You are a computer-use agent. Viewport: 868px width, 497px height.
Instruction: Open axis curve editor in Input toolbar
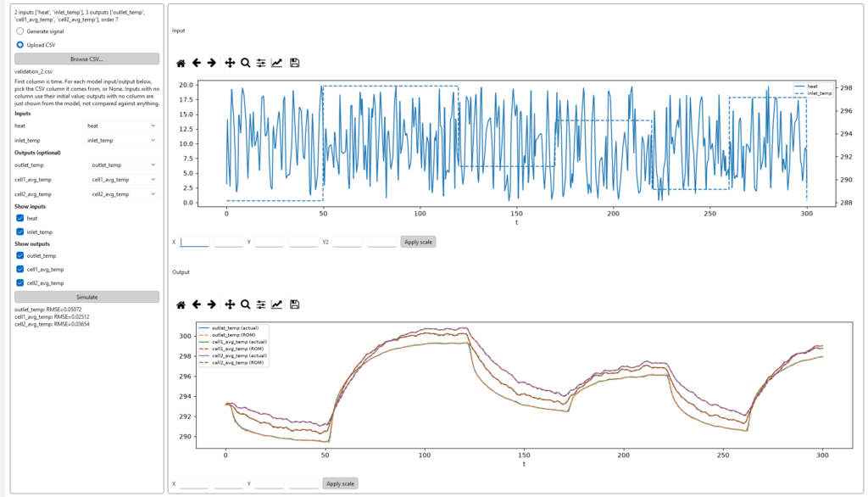pos(276,63)
